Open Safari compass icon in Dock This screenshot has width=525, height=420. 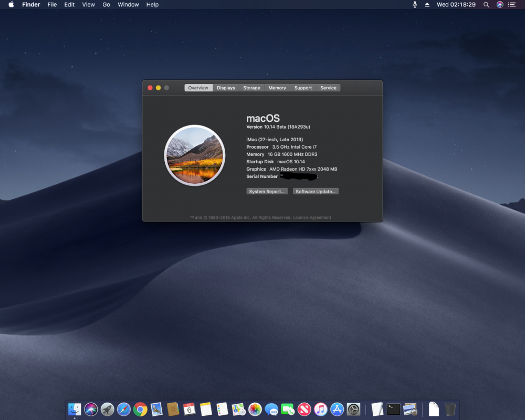coord(123,409)
